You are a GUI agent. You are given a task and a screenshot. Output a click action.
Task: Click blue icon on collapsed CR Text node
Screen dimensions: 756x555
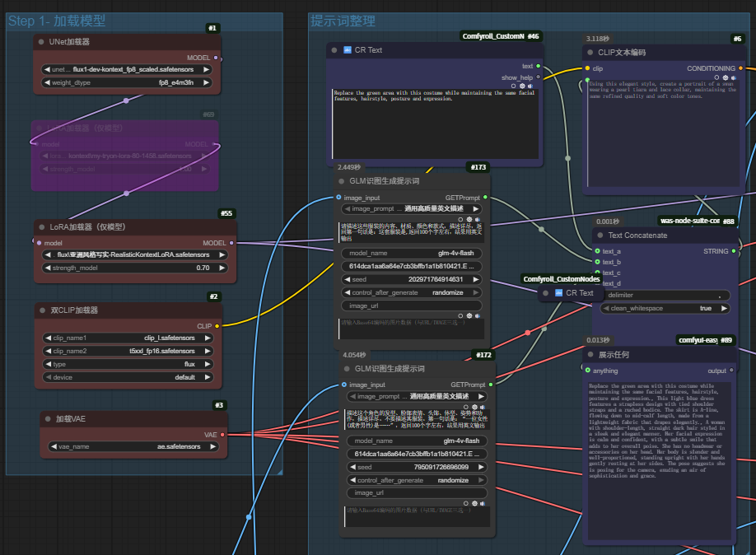pos(559,292)
